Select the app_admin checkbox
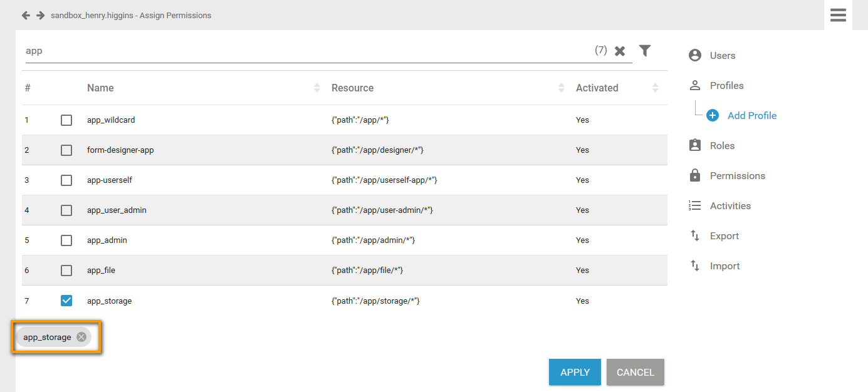Image resolution: width=868 pixels, height=392 pixels. click(66, 240)
